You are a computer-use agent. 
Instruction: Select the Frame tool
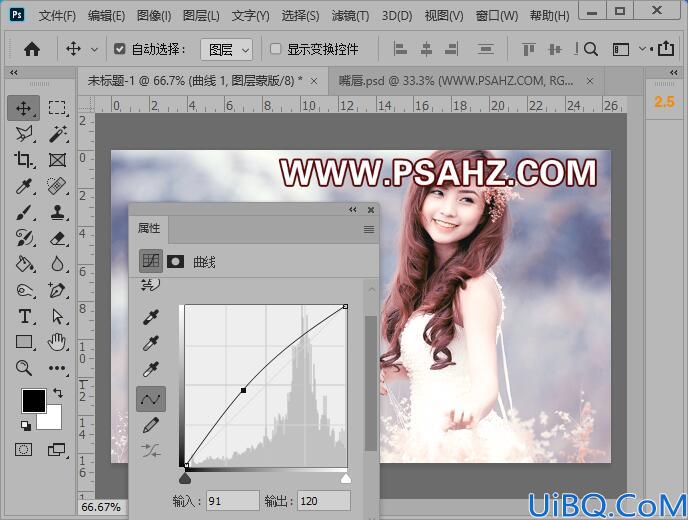tap(57, 160)
